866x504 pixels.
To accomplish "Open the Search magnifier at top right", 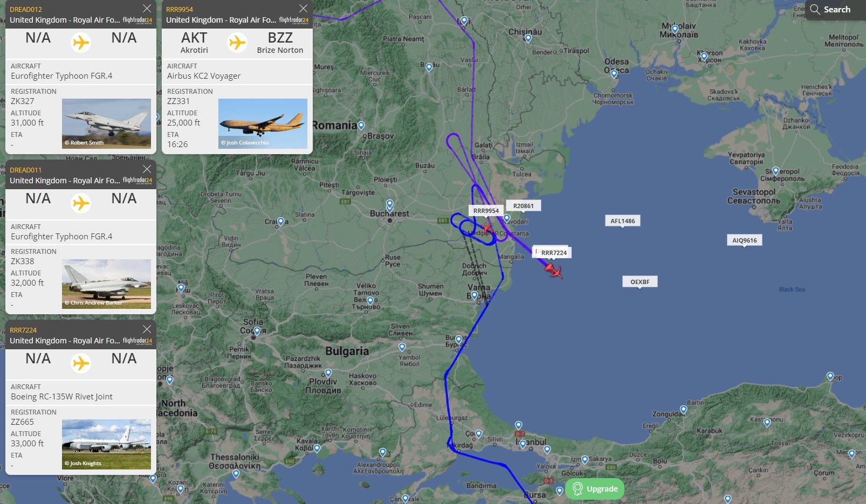I will (815, 9).
